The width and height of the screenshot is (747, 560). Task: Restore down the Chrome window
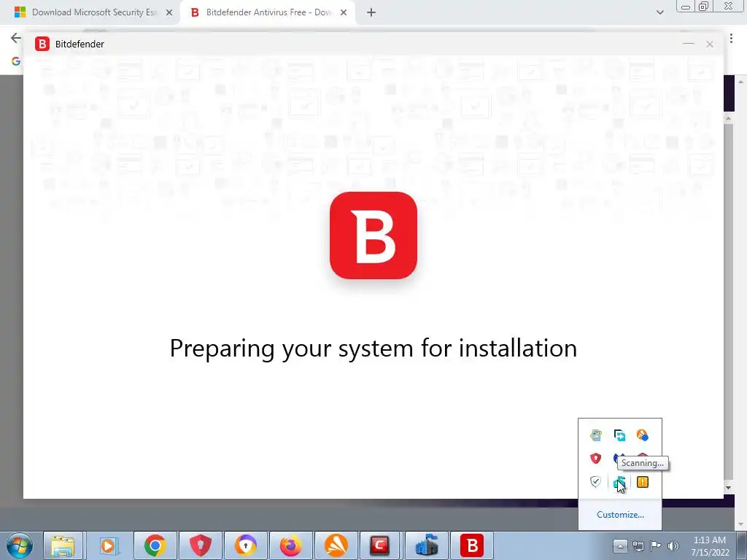click(x=703, y=6)
